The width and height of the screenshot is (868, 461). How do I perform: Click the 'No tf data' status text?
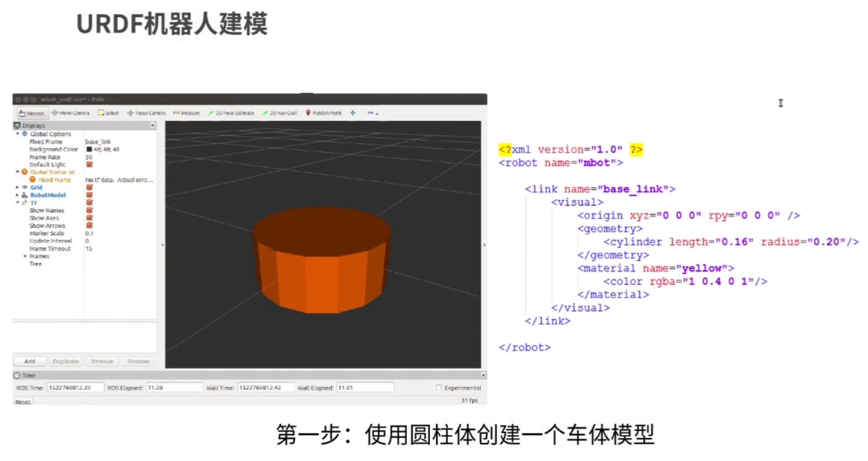(x=120, y=180)
